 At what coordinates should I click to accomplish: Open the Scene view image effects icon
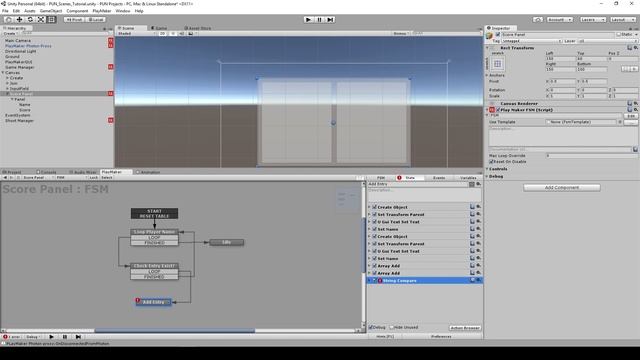[x=191, y=33]
